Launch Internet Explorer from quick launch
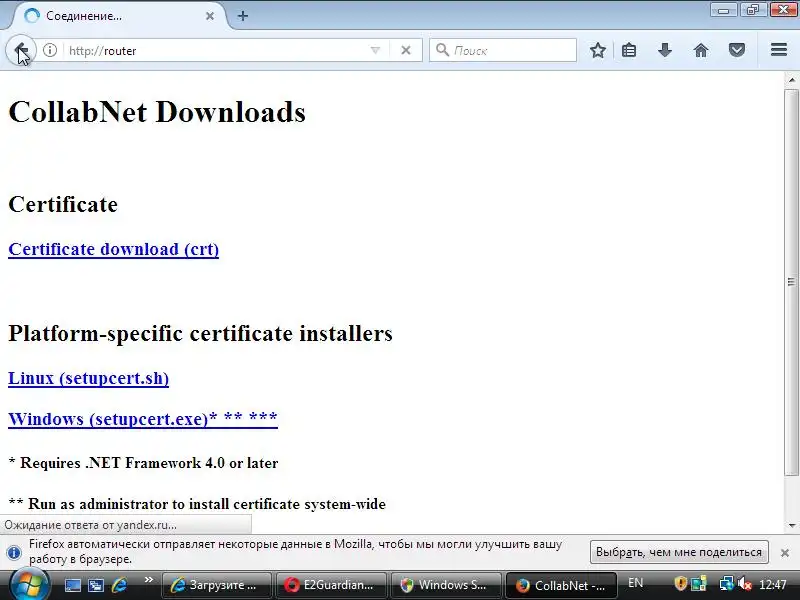 [119, 585]
